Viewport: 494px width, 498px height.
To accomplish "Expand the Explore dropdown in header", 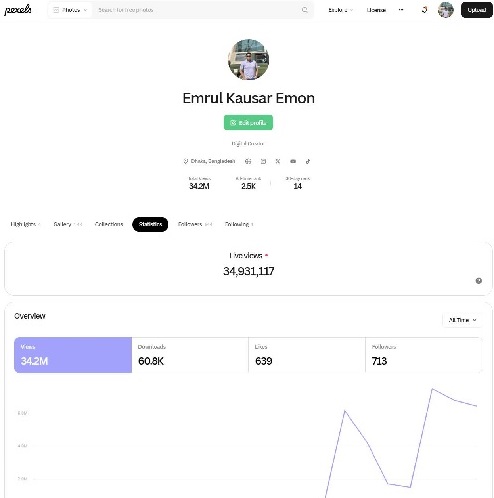I will pos(340,10).
